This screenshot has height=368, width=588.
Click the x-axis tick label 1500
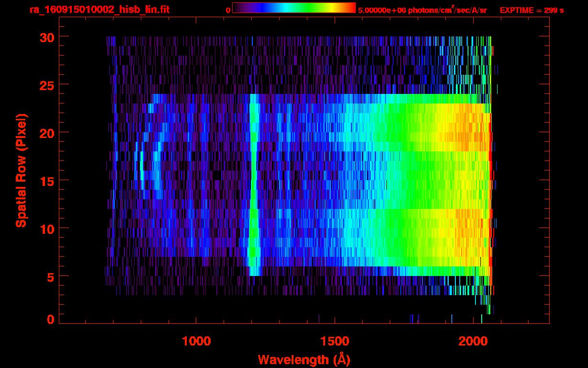(335, 341)
